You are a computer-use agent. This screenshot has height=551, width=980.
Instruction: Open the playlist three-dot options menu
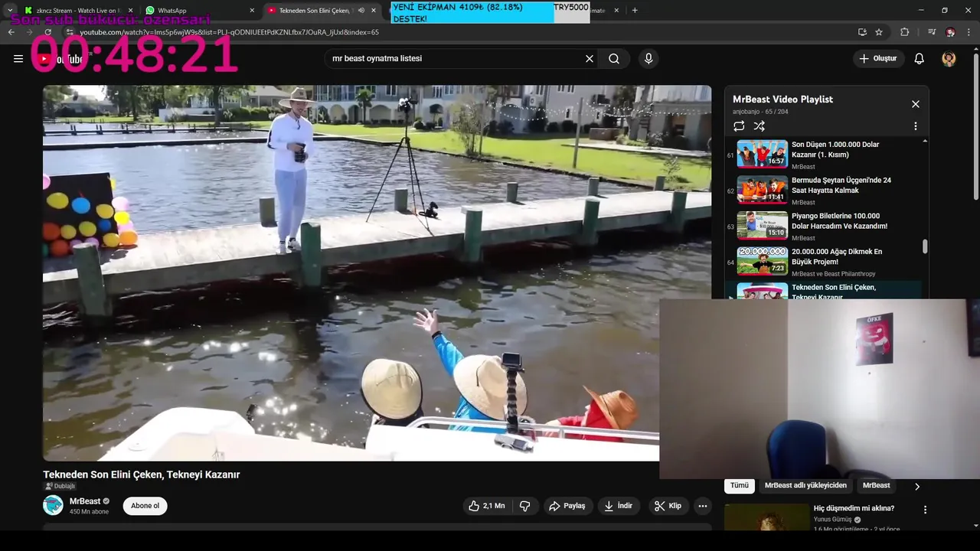coord(916,126)
